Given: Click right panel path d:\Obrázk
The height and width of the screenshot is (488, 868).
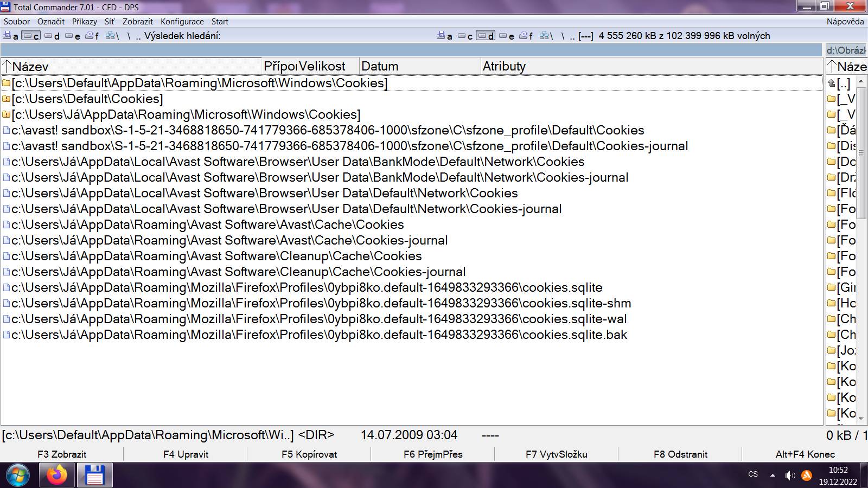Looking at the screenshot, I should (846, 50).
